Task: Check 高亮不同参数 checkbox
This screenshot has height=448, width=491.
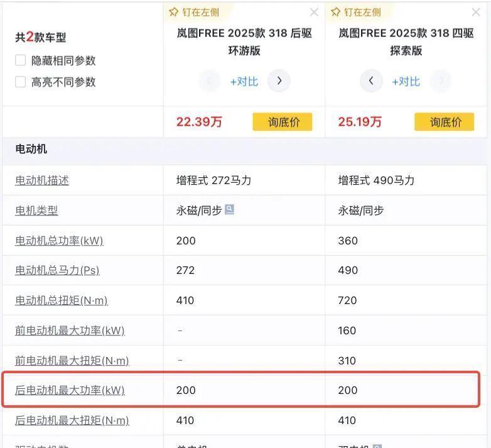Action: click(x=20, y=82)
